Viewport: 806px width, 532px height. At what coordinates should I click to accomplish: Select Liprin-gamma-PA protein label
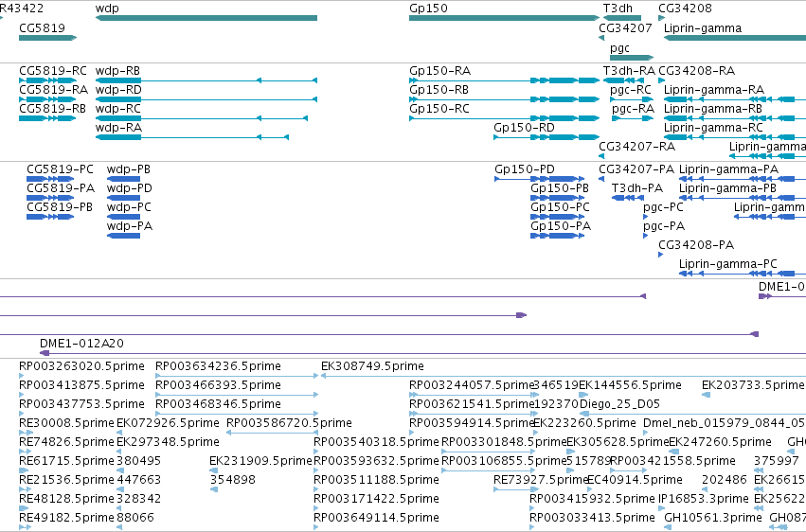click(x=728, y=168)
